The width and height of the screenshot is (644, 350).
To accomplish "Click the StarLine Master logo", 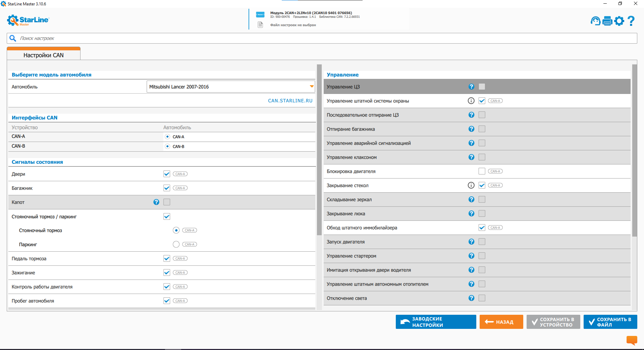I will tap(28, 20).
